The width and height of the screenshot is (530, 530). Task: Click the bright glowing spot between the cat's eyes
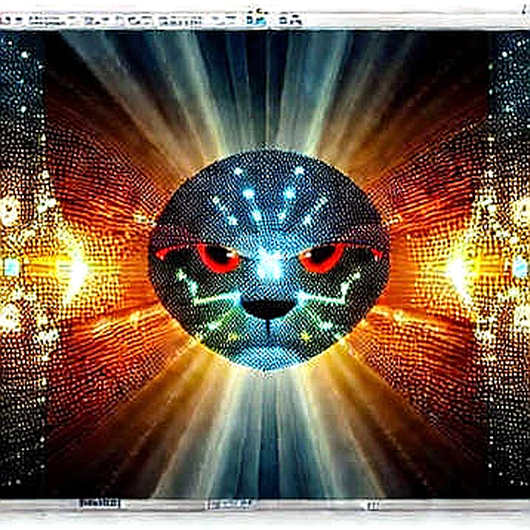pos(269,265)
